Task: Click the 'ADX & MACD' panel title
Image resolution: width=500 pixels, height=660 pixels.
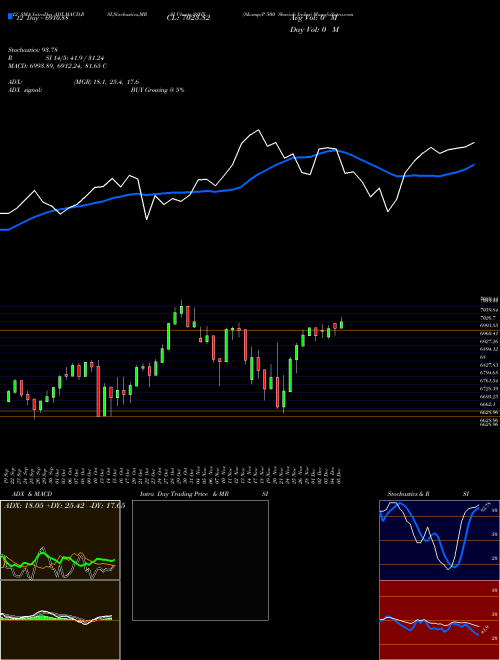Action: (32, 494)
